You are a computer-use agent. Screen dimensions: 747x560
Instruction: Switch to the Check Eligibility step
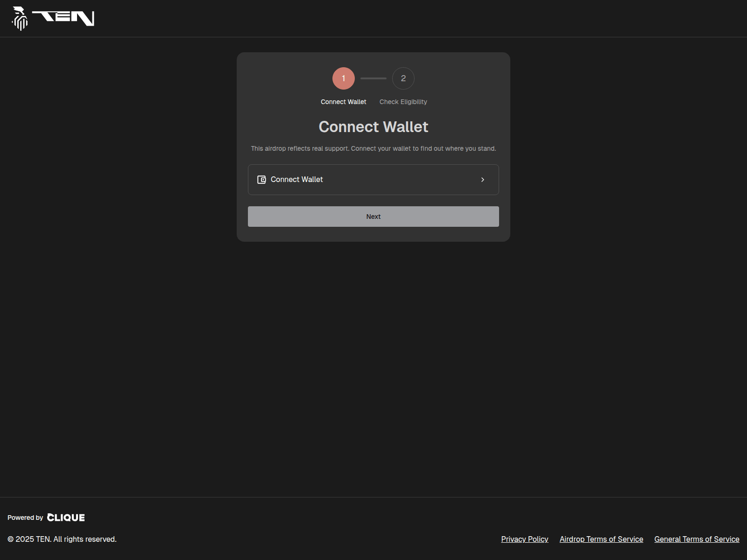pos(403,102)
